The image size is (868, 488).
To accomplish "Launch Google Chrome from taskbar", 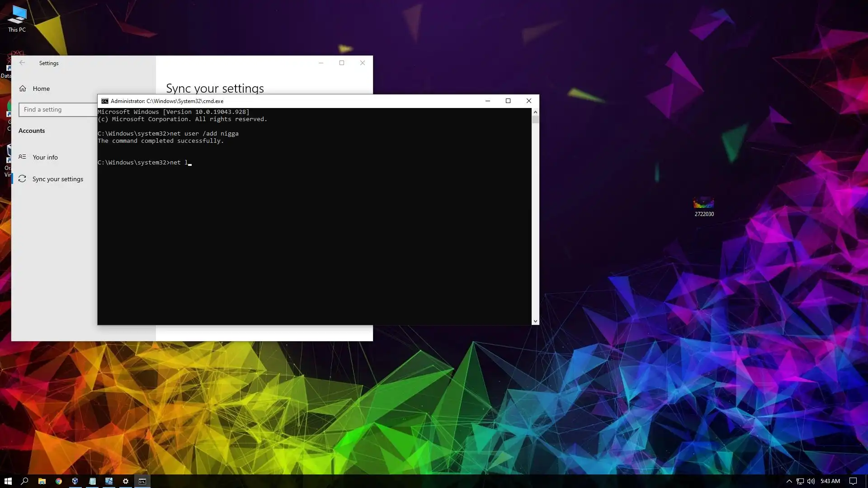I will [x=59, y=481].
